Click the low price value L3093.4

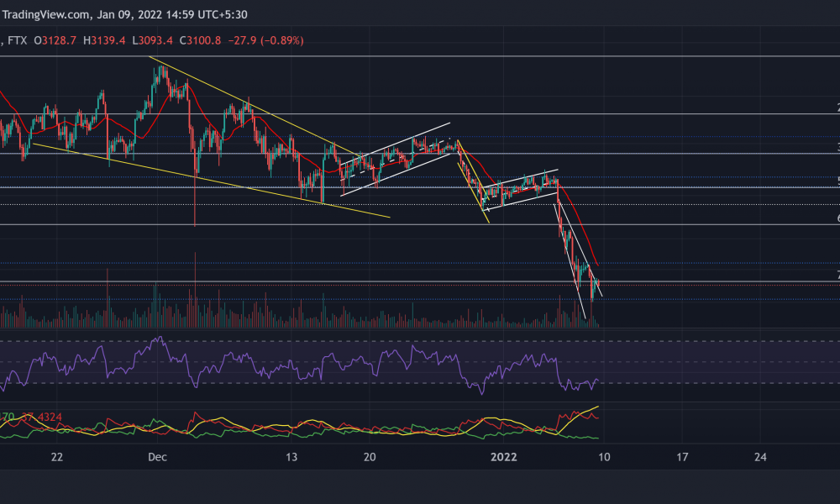click(153, 40)
